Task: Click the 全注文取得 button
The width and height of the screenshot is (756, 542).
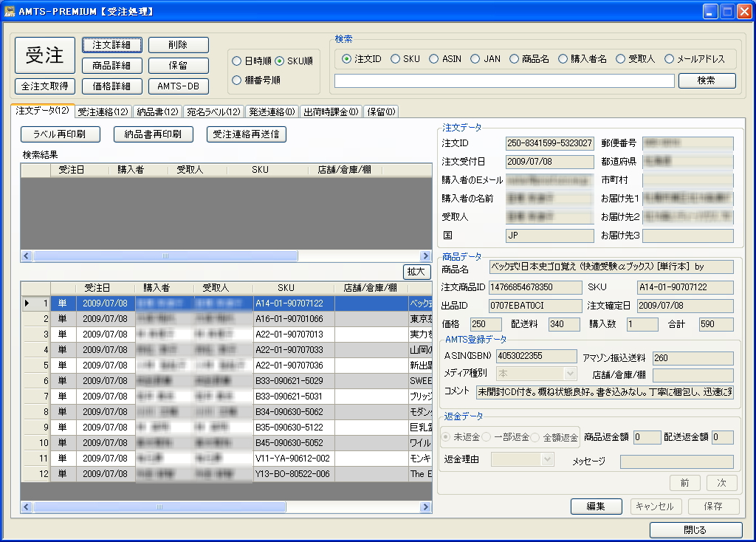Action: tap(45, 86)
